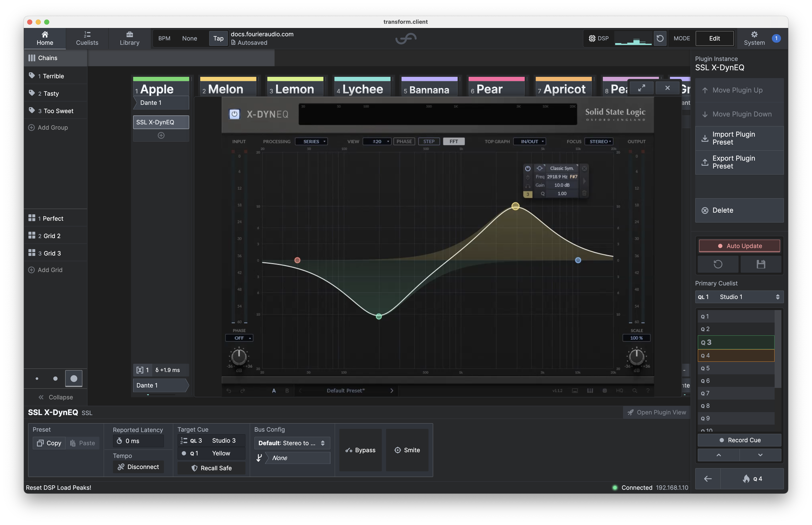Viewport: 812px width, 525px height.
Task: Open the Library tab
Action: tap(130, 39)
